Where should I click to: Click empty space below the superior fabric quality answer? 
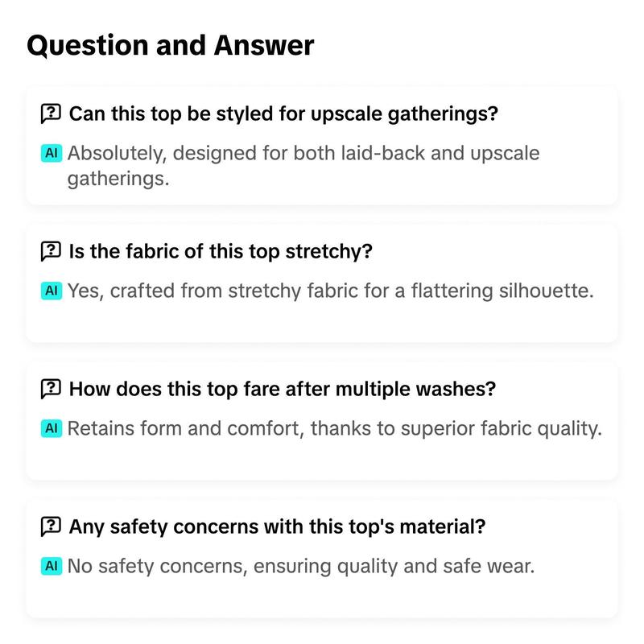[x=321, y=460]
